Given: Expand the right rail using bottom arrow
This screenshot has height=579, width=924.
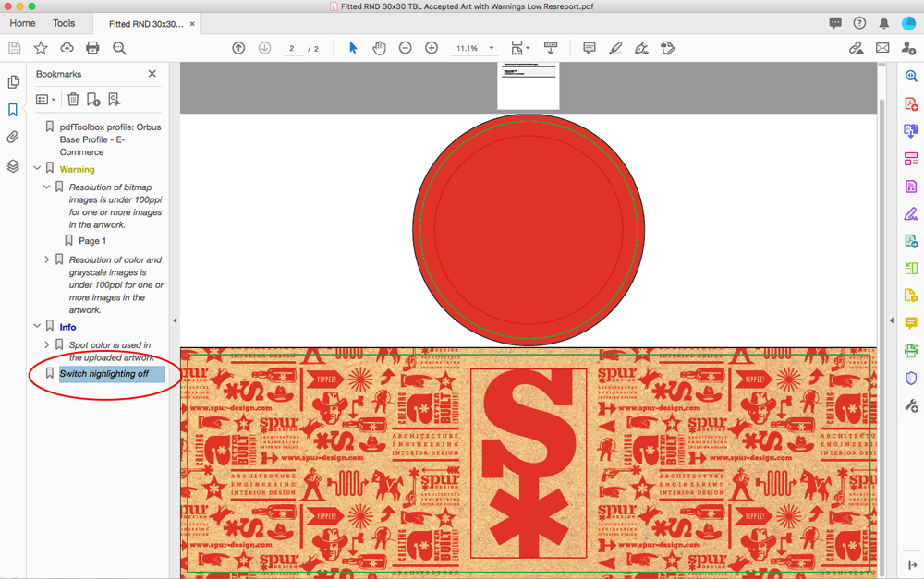Looking at the screenshot, I should click(912, 565).
